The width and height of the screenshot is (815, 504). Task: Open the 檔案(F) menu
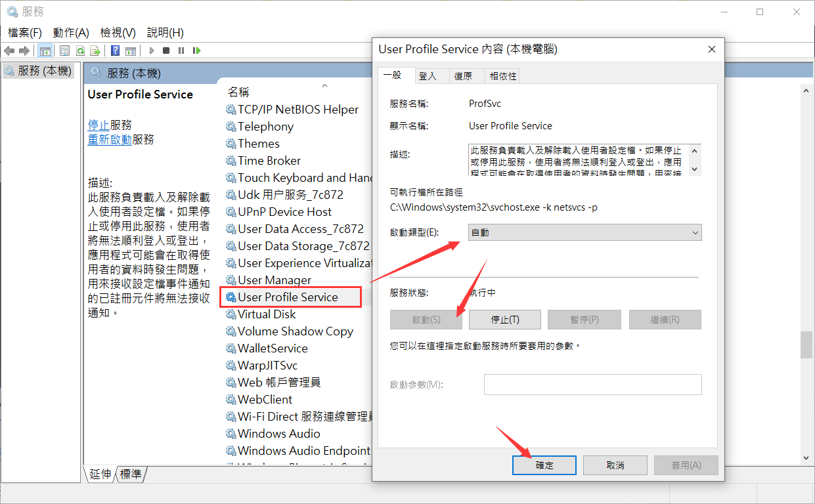25,32
